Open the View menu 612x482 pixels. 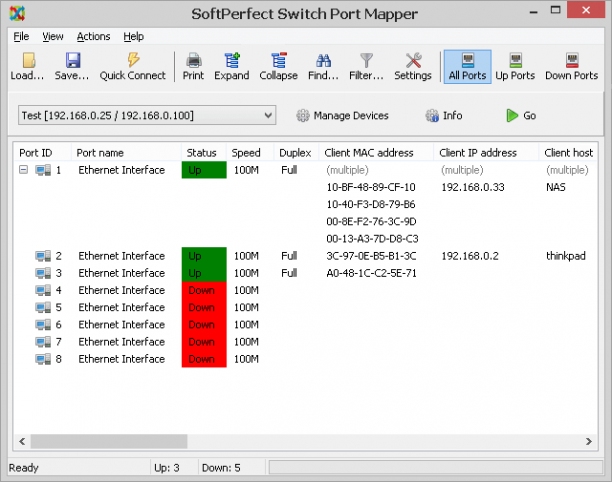click(x=53, y=36)
